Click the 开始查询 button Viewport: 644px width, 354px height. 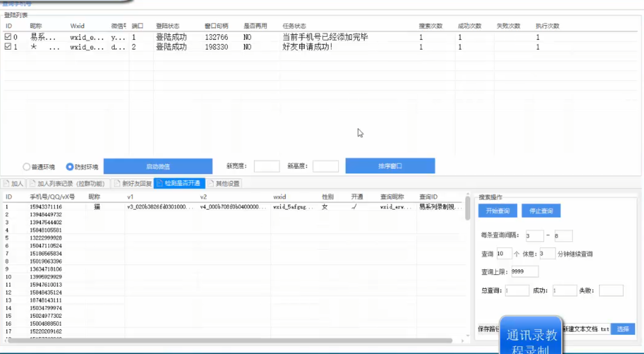click(497, 211)
